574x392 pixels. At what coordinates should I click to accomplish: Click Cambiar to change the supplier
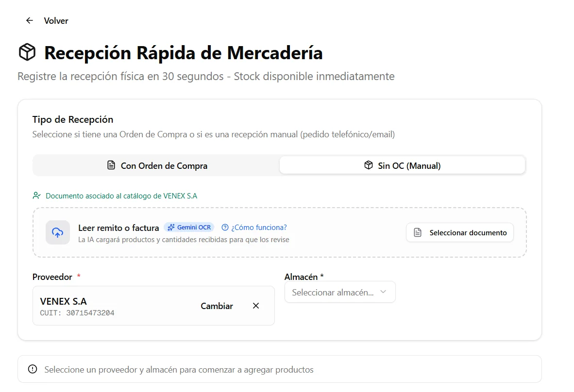click(217, 306)
